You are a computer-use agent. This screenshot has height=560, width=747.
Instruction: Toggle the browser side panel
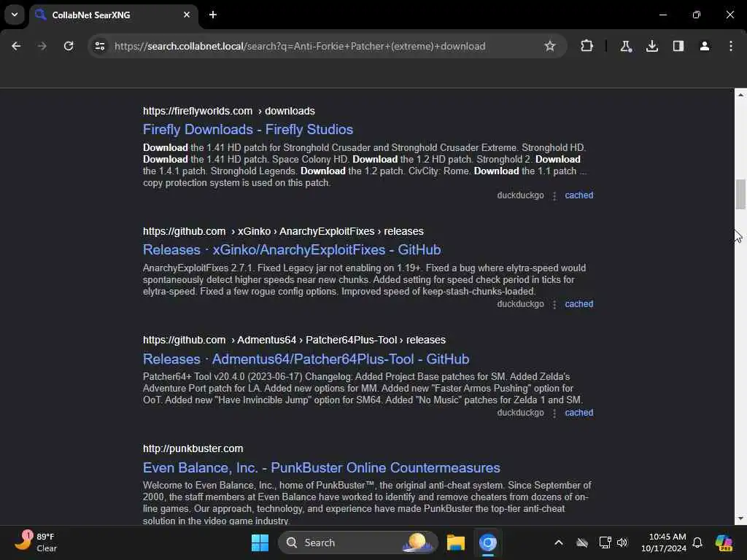678,46
